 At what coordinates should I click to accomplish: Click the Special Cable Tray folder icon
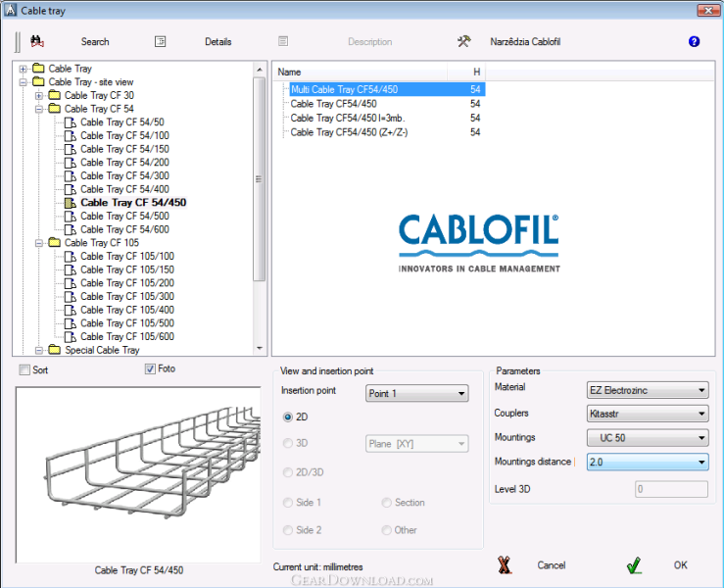[x=55, y=350]
